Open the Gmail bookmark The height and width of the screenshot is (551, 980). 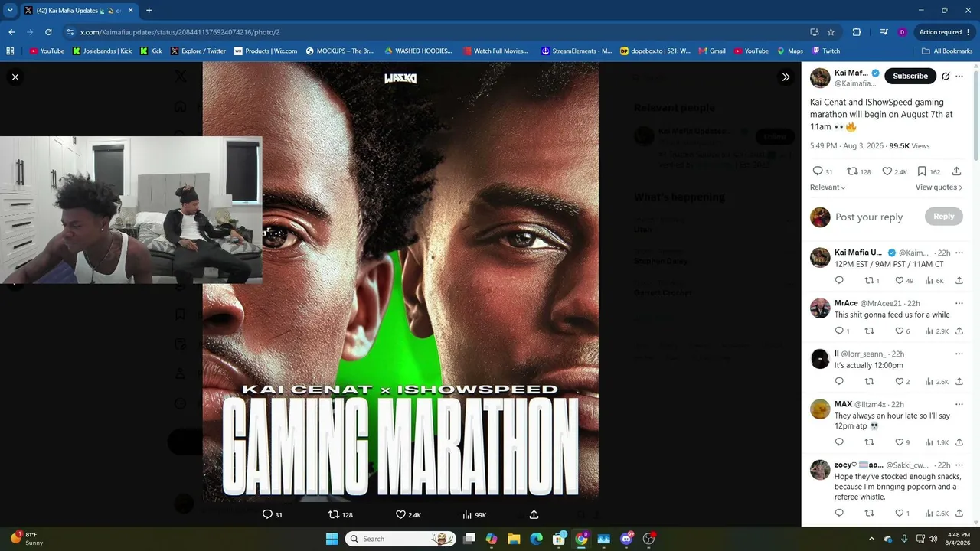tap(712, 51)
